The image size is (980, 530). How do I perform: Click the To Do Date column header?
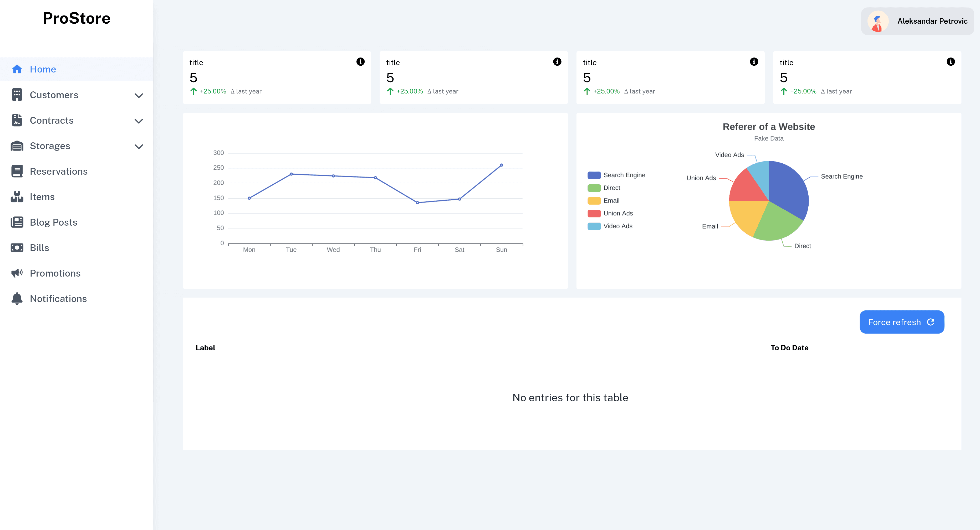pos(789,347)
